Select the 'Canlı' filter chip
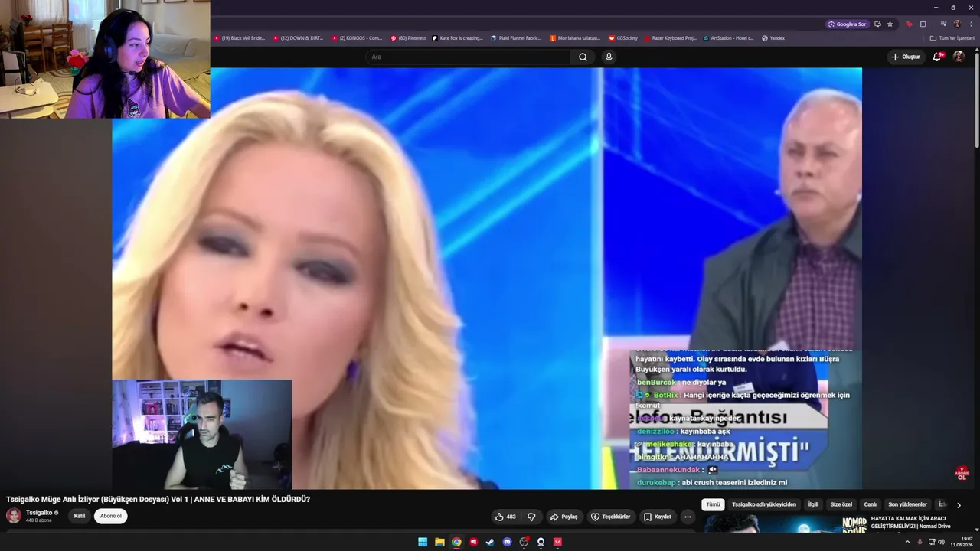The image size is (980, 551). click(x=871, y=505)
